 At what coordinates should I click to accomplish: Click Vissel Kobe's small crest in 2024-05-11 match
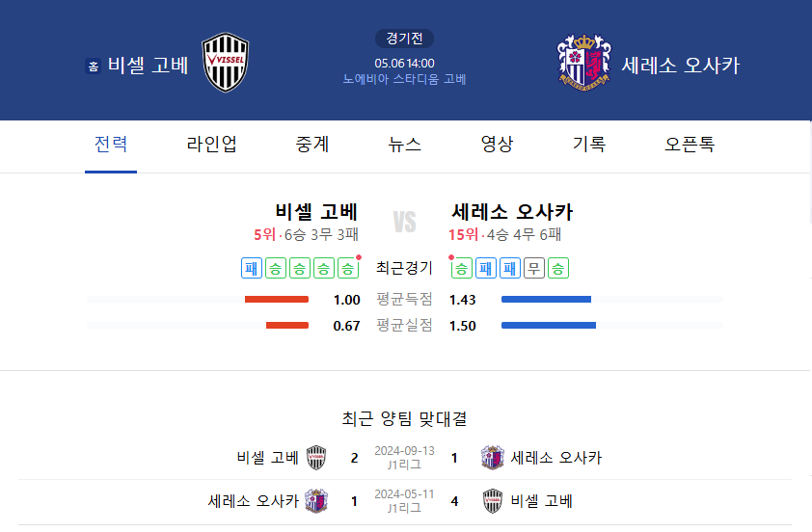492,501
